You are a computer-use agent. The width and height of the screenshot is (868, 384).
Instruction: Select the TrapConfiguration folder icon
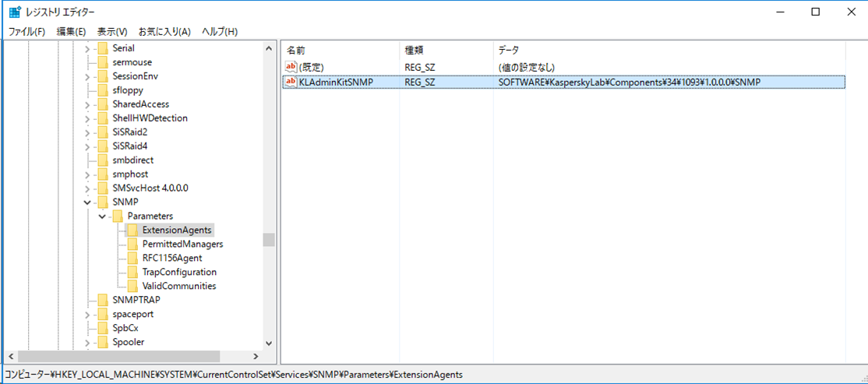click(x=132, y=273)
